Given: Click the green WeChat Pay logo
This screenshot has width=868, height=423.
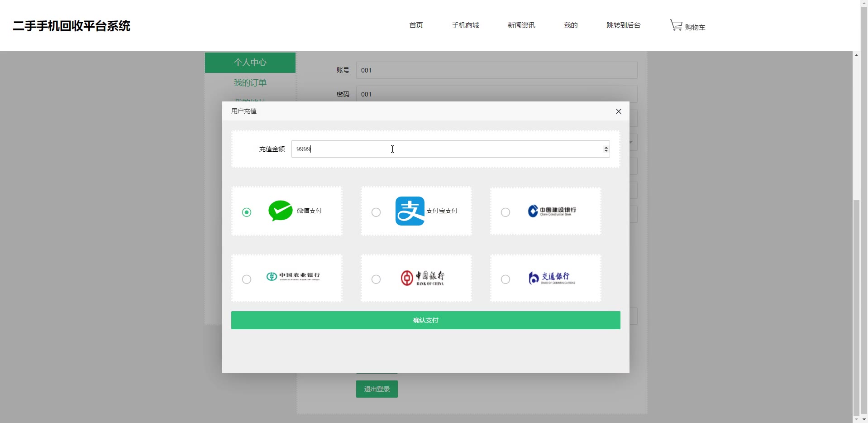Looking at the screenshot, I should pos(281,211).
